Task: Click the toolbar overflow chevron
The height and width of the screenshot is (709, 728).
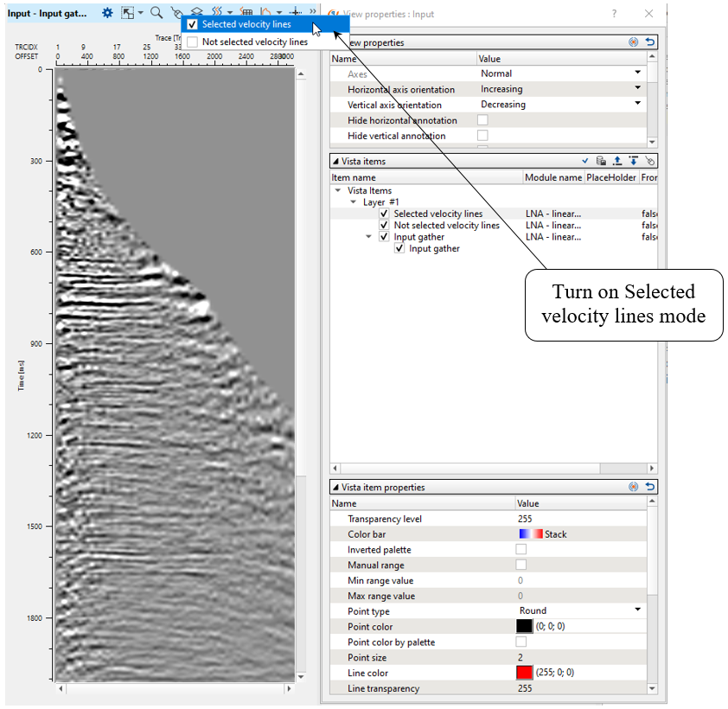Action: coord(312,10)
